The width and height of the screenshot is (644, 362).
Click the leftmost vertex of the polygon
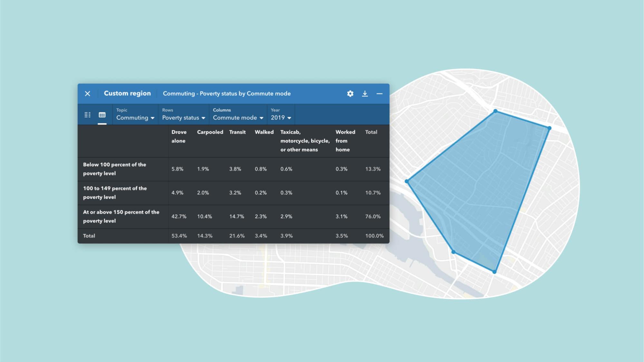click(x=407, y=181)
